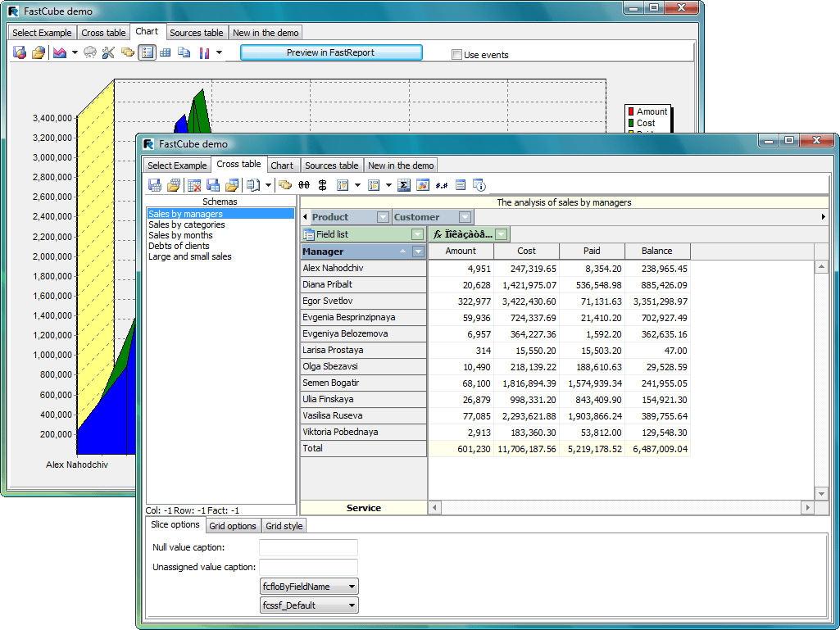Click the red Amount legend swatch
This screenshot has width=840, height=630.
coord(631,111)
